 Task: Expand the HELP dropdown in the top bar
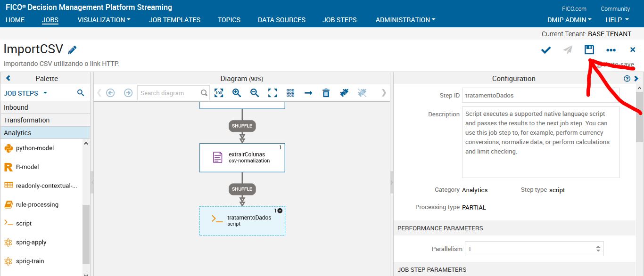click(x=616, y=20)
